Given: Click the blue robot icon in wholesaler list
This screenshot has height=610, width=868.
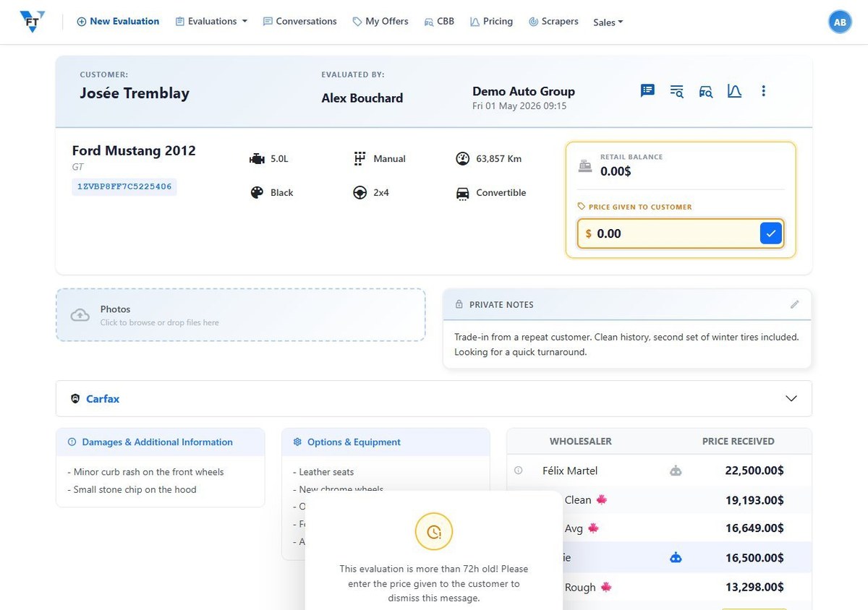Looking at the screenshot, I should [x=676, y=558].
